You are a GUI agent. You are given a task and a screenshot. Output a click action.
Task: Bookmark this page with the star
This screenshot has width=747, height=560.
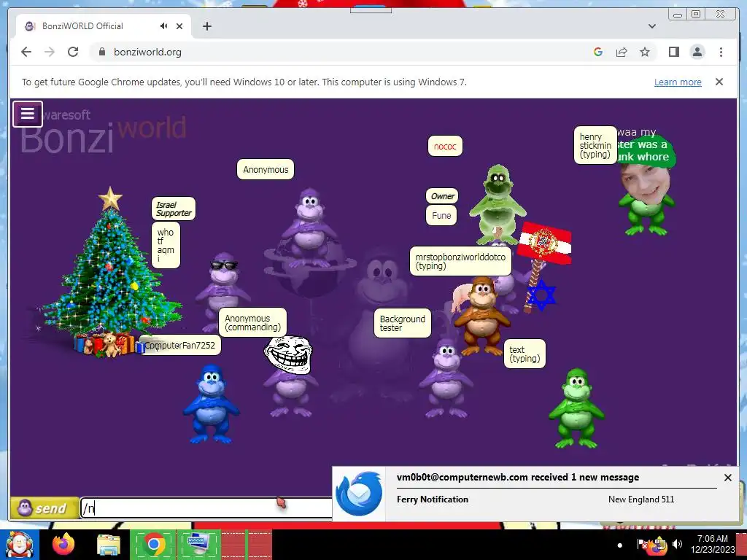coord(645,52)
